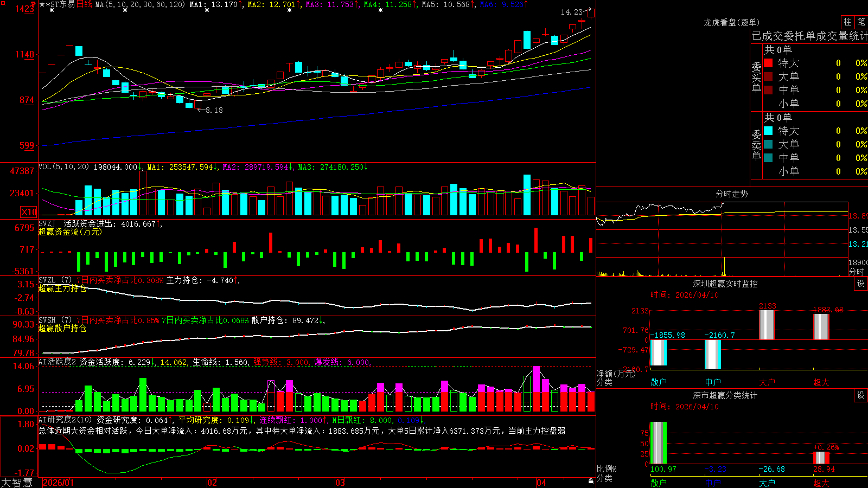Click the 8.18 low price label
The width and height of the screenshot is (868, 488).
(x=214, y=110)
